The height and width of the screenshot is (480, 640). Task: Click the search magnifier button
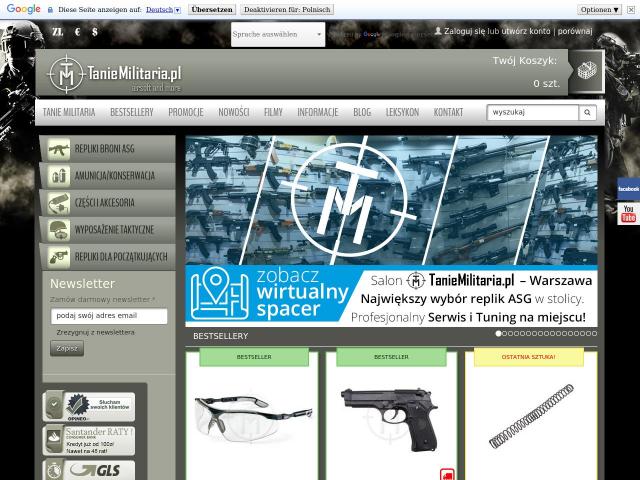(587, 113)
